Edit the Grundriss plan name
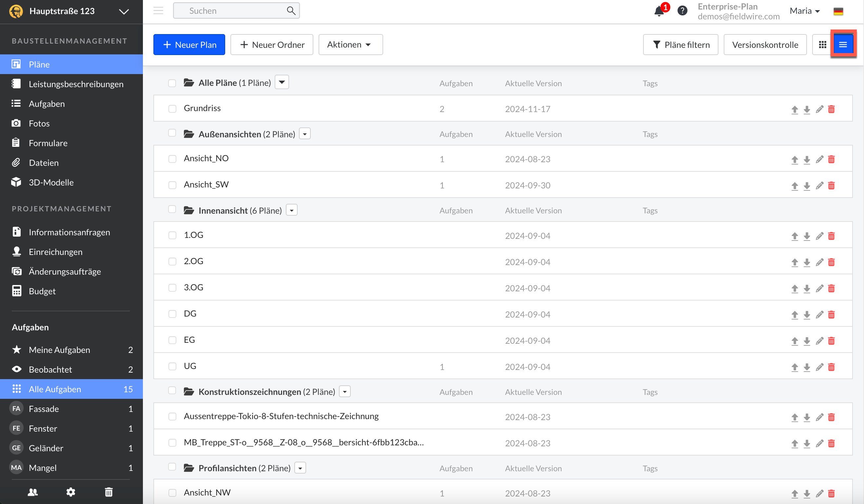 tap(819, 109)
